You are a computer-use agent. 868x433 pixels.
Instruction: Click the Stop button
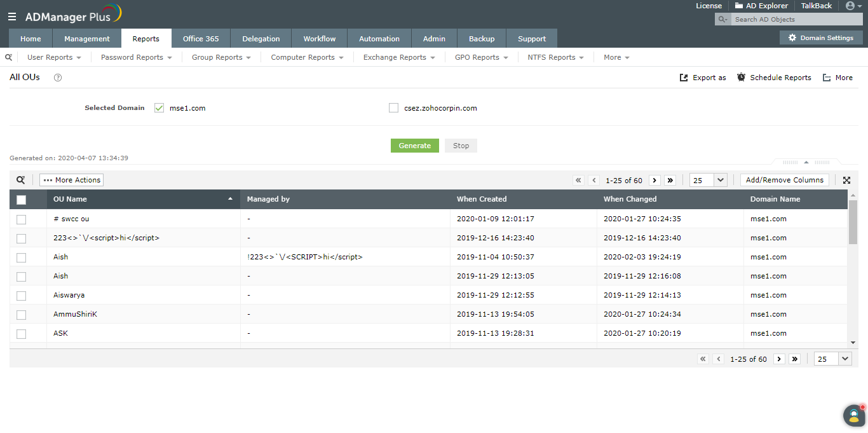461,146
